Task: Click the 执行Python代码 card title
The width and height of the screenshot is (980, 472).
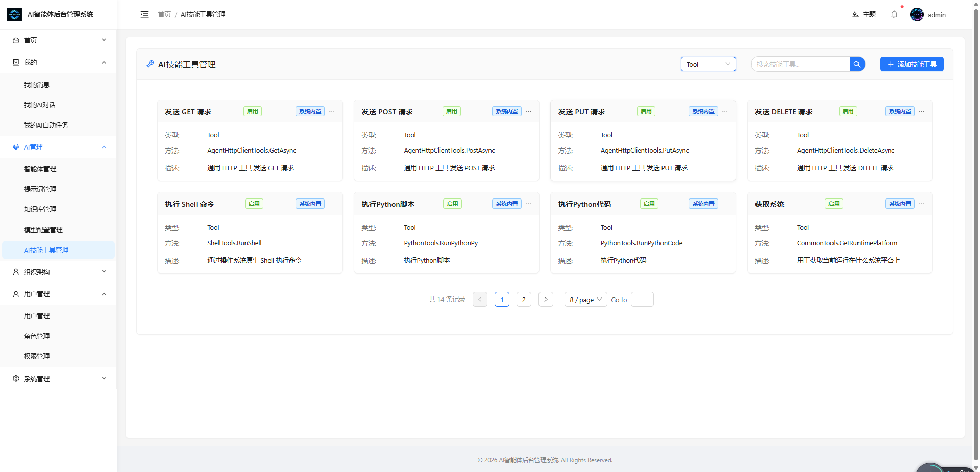Action: [584, 204]
